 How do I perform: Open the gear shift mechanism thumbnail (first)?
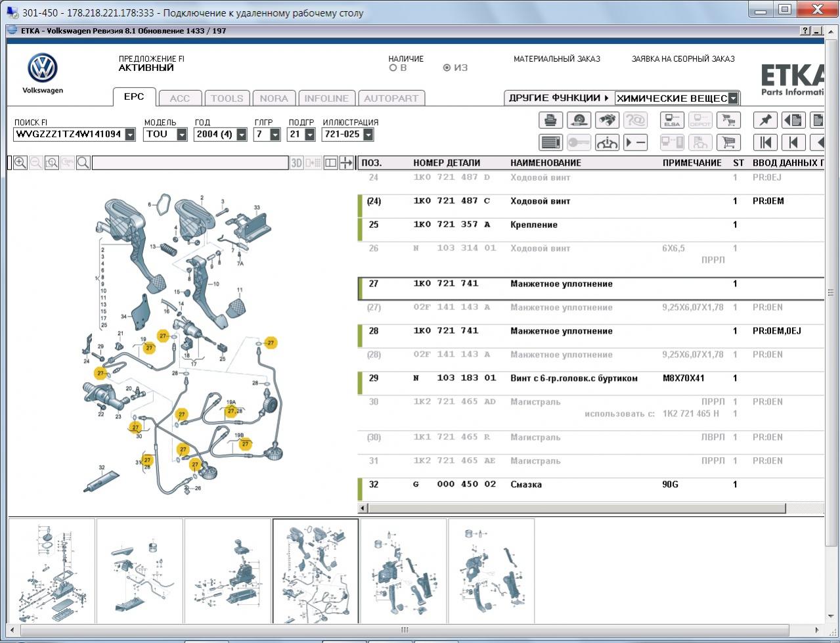tap(52, 570)
